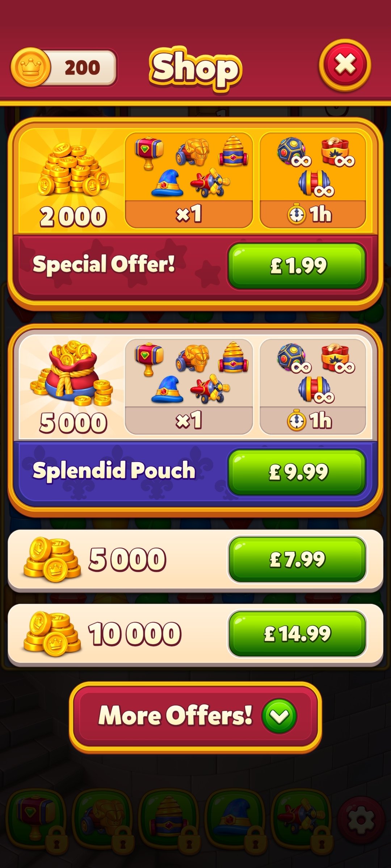
Task: Tap the green chevron on More Offers
Action: pos(279,716)
